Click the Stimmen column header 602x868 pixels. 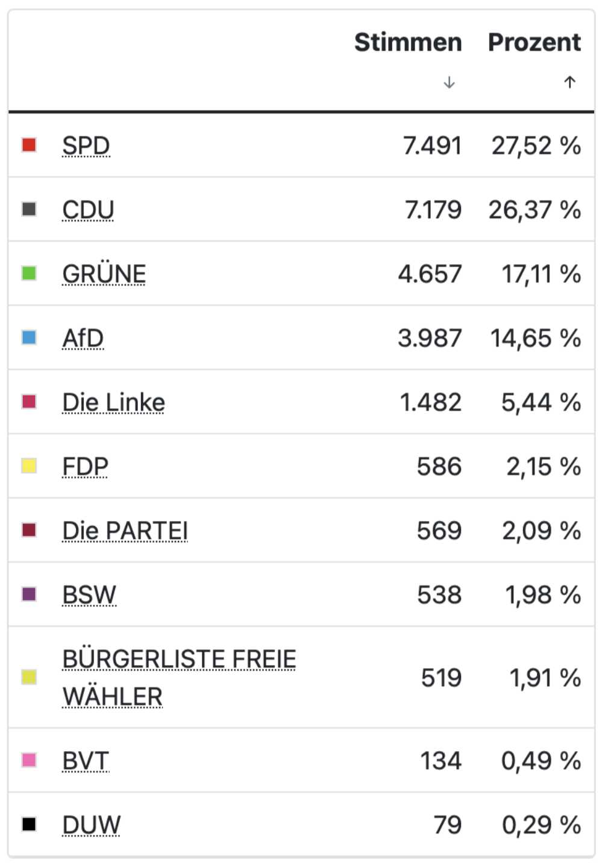(x=408, y=42)
